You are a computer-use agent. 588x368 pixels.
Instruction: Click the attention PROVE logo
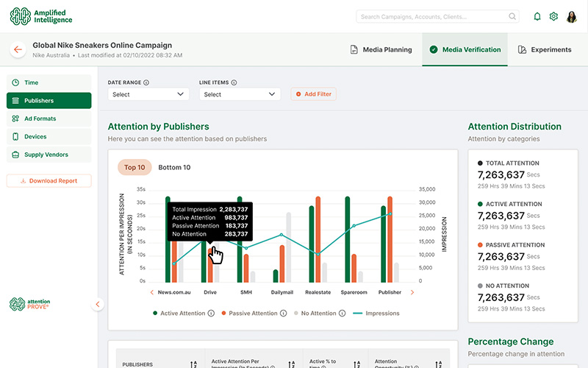pyautogui.click(x=29, y=304)
